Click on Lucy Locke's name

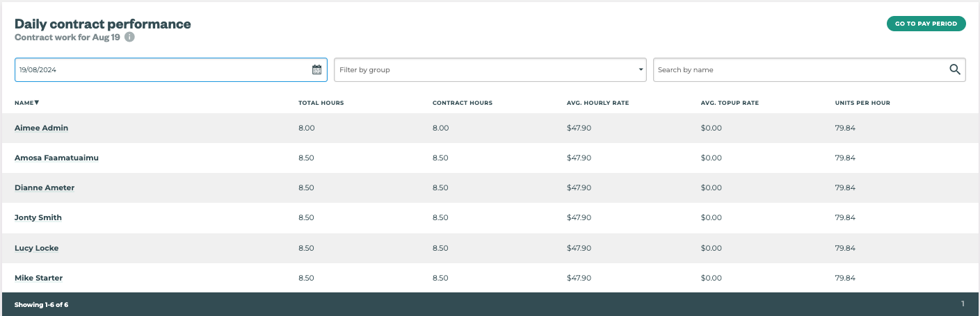click(x=36, y=248)
